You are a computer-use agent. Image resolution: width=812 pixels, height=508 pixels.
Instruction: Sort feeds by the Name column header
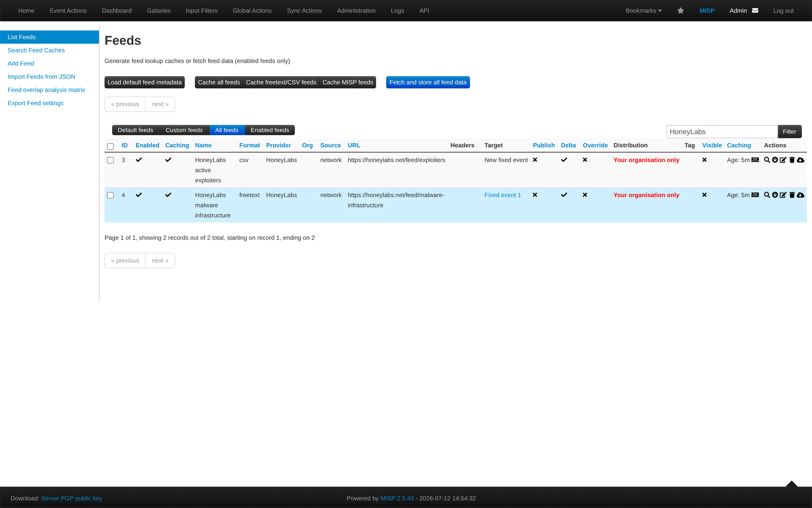(x=203, y=145)
